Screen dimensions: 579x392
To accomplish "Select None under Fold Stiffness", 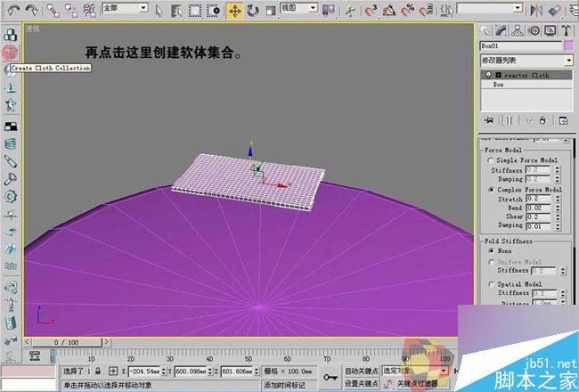I will [491, 251].
